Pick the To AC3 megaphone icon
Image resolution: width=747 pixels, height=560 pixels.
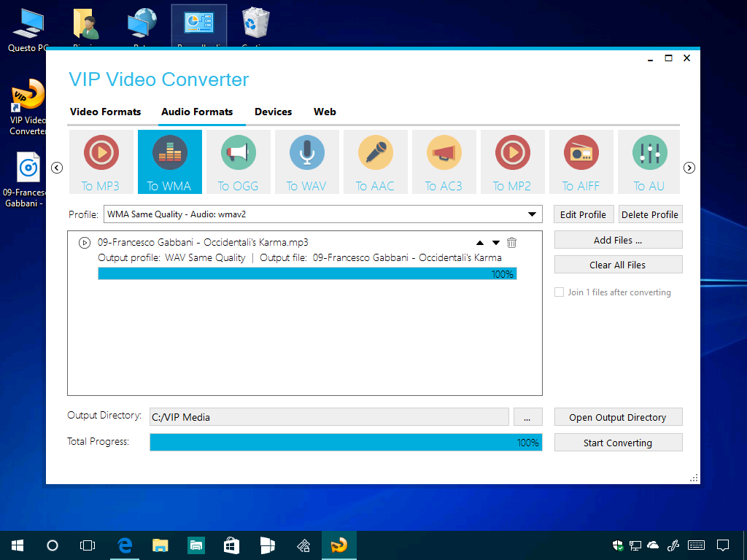[x=444, y=161]
